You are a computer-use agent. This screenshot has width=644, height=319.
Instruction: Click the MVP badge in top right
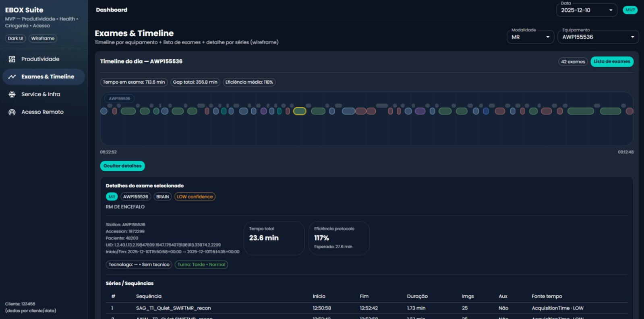630,10
